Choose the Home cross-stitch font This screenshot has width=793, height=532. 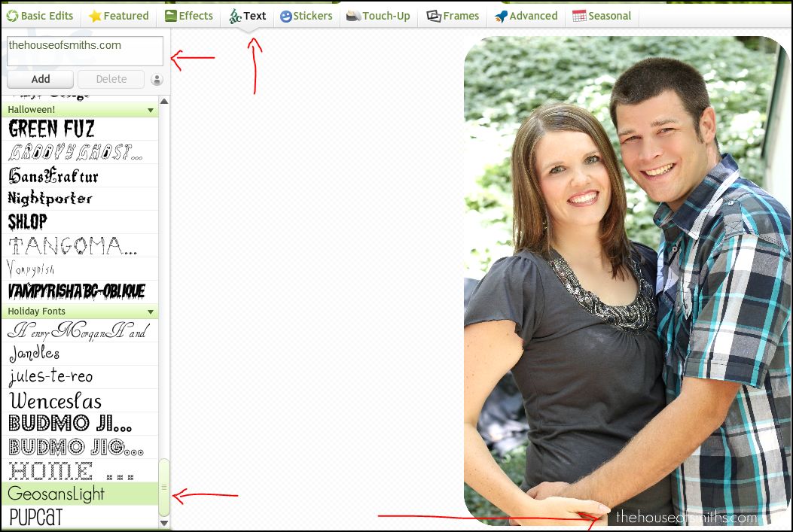tap(80, 470)
